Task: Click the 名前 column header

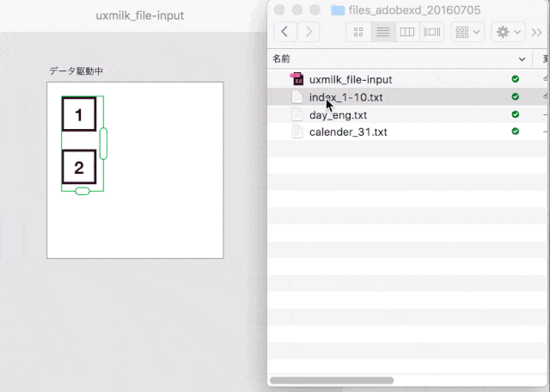Action: click(282, 59)
